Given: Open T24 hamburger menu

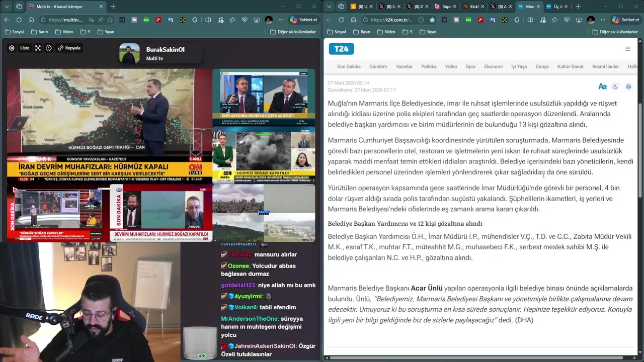Looking at the screenshot, I should point(627,49).
